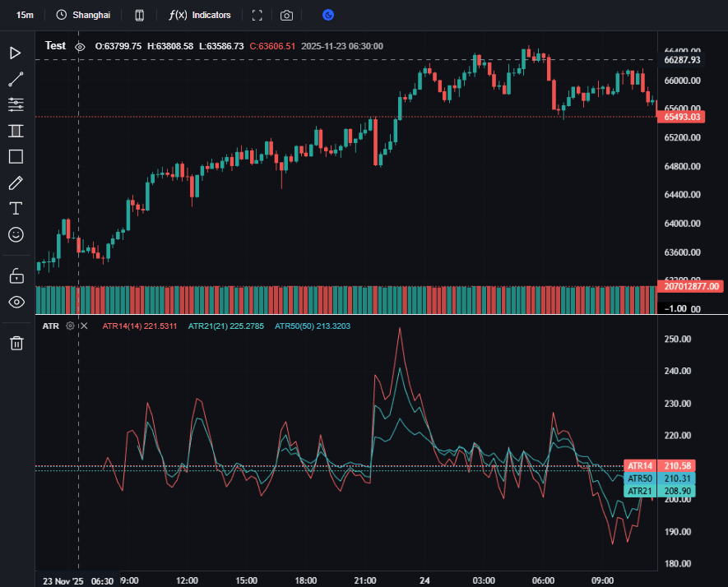Delete all drawings with trash icon
The width and height of the screenshot is (728, 587).
click(x=16, y=343)
